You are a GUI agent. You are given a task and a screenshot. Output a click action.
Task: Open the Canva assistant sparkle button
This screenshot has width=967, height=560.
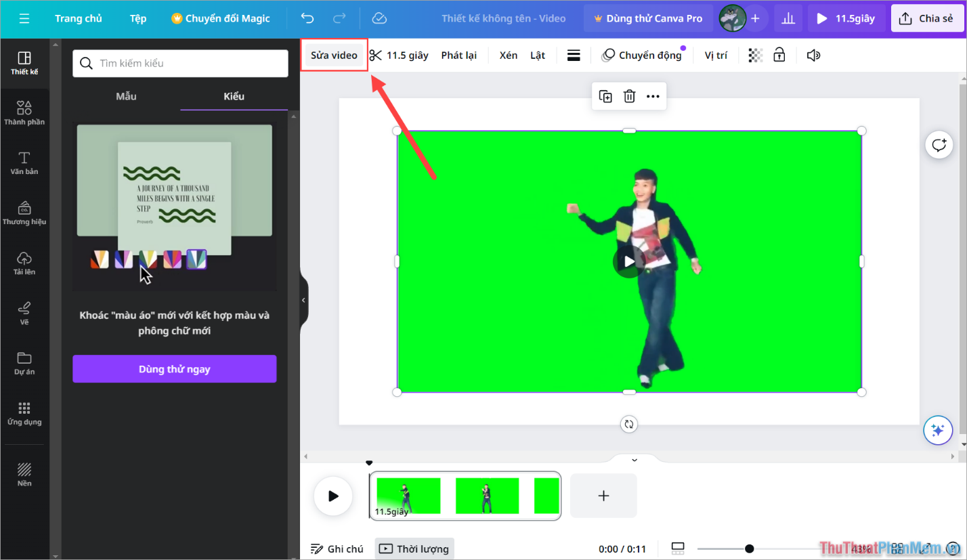pyautogui.click(x=937, y=430)
